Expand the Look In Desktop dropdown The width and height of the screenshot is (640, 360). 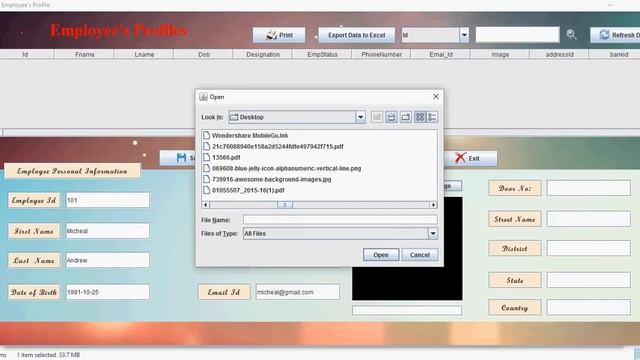(x=360, y=117)
